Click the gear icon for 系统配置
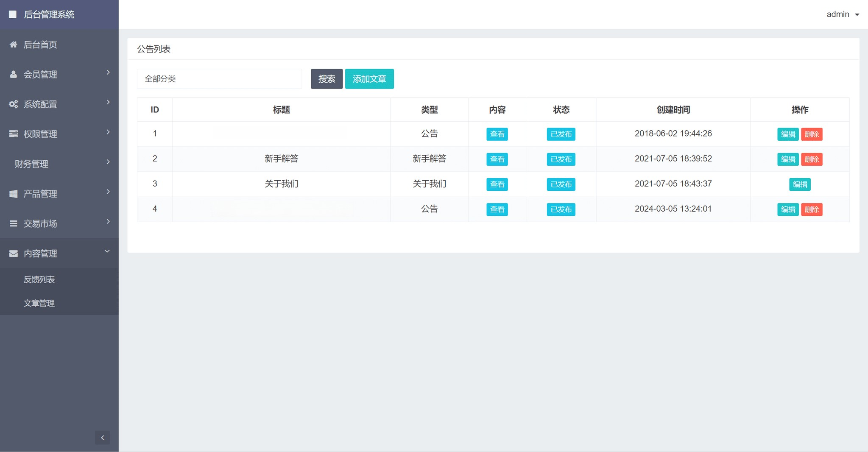 (13, 104)
